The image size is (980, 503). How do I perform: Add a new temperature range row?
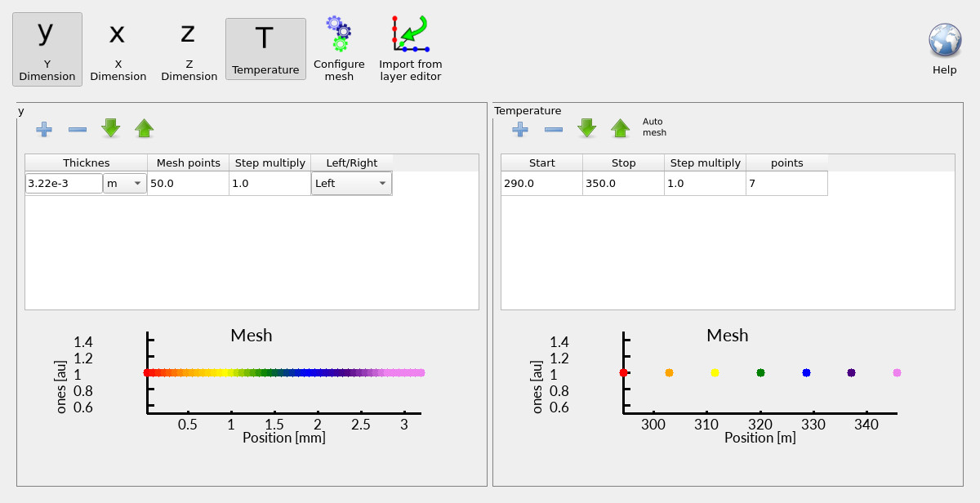[x=519, y=129]
